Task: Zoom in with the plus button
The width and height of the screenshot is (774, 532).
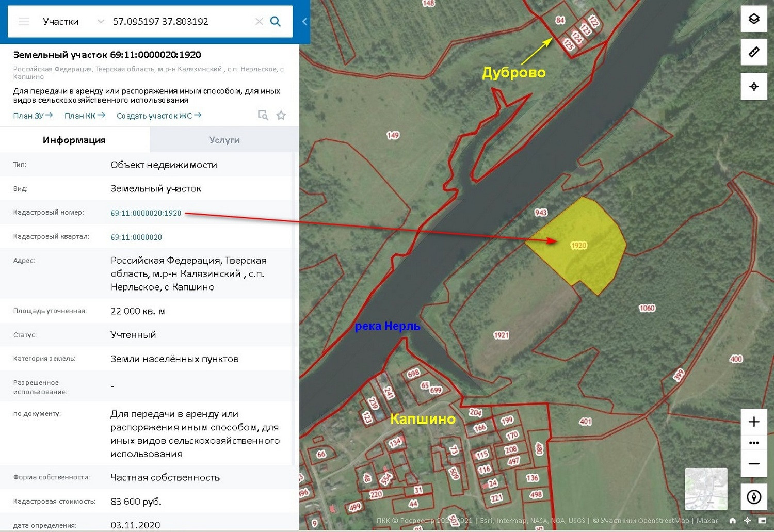Action: click(754, 422)
